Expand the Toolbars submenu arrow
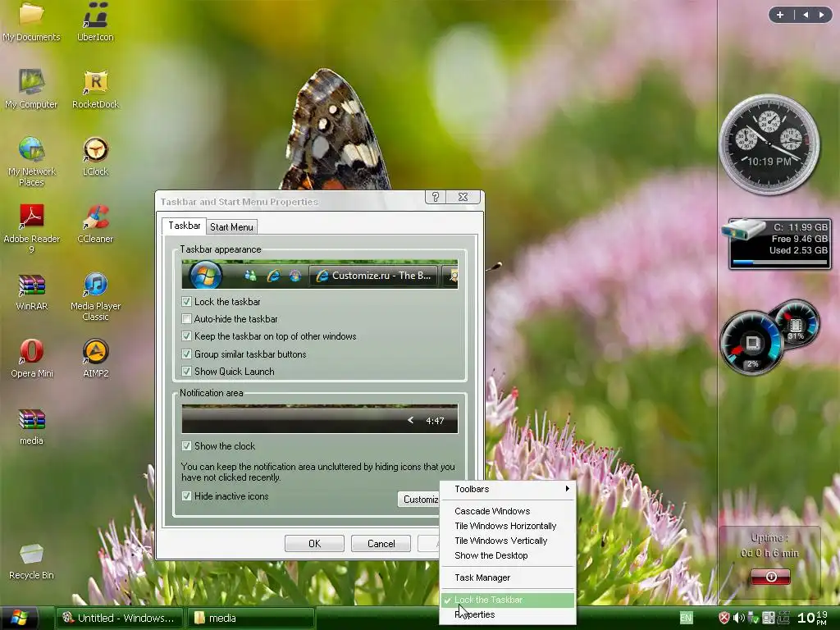The width and height of the screenshot is (840, 630). click(x=567, y=489)
